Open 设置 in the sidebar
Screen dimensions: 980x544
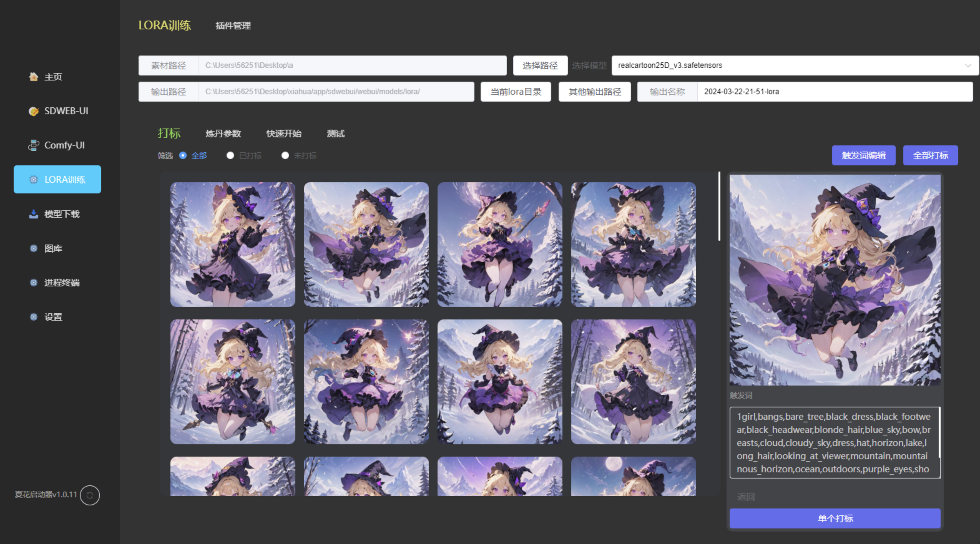57,317
